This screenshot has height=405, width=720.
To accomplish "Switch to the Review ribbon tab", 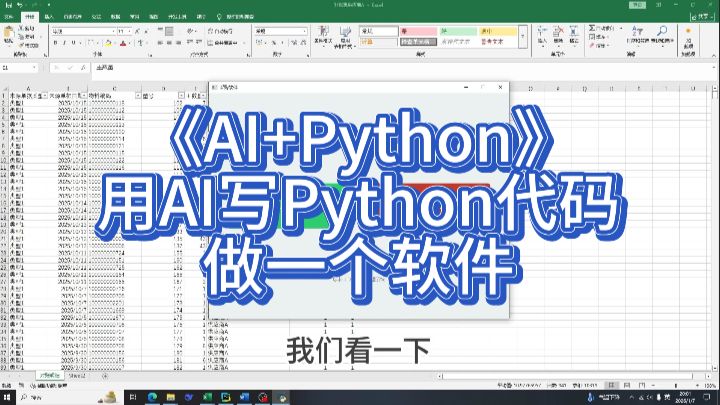I will 135,17.
